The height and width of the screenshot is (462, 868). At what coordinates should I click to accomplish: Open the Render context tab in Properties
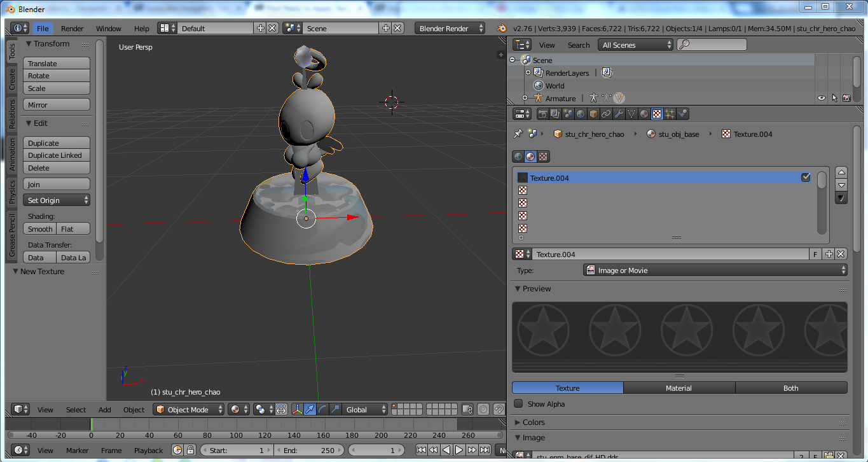543,114
